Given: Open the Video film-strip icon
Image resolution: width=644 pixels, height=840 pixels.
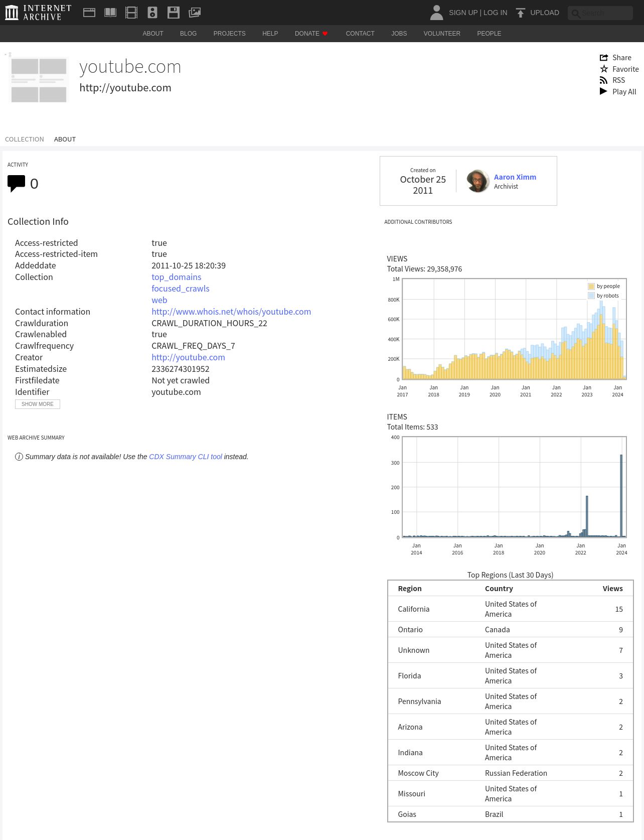Looking at the screenshot, I should [131, 13].
